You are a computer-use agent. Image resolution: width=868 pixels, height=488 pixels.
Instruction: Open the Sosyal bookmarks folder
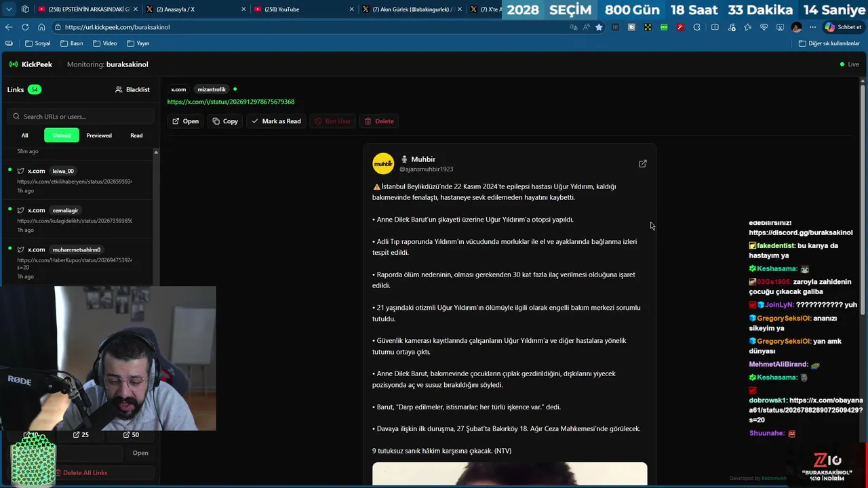click(37, 43)
